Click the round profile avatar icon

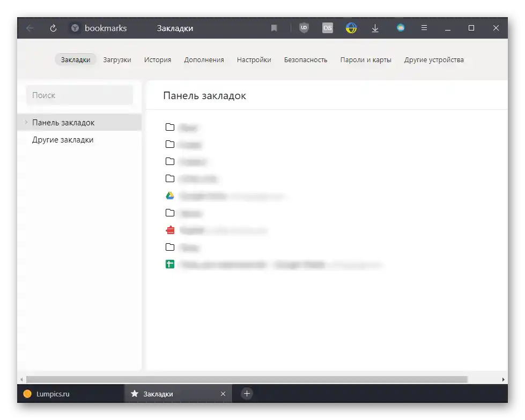401,28
